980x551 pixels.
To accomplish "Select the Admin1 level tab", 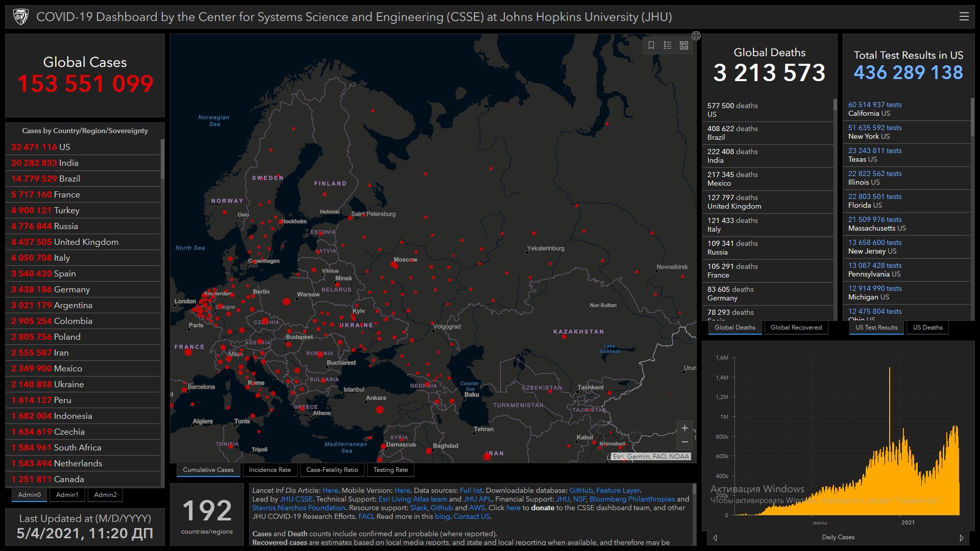I will [x=67, y=495].
